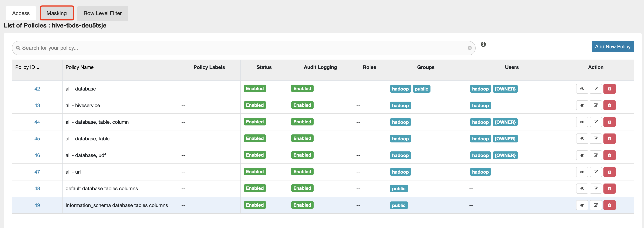Delete the 'all - database' policy
Screen dimensions: 644x228
(x=609, y=89)
